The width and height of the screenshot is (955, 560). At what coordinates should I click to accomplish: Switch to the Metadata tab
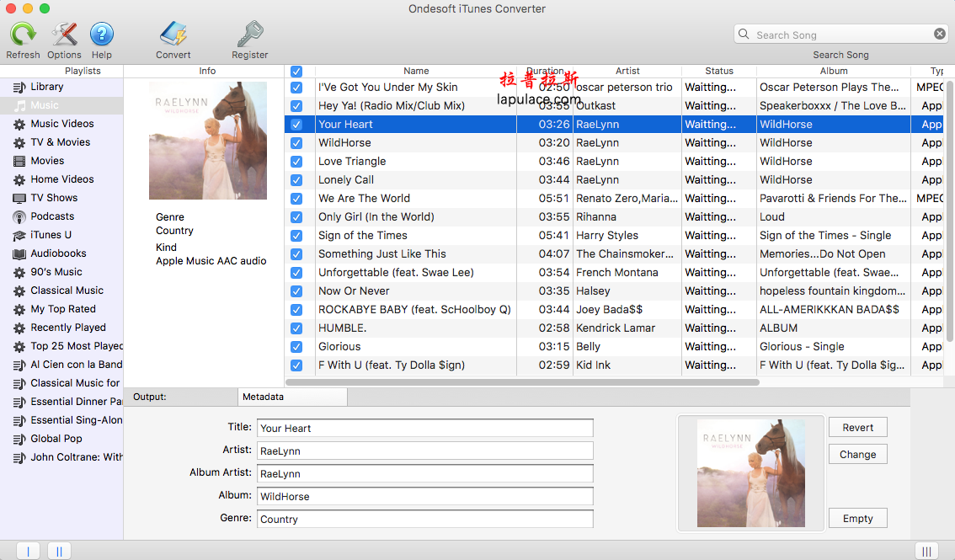click(292, 397)
